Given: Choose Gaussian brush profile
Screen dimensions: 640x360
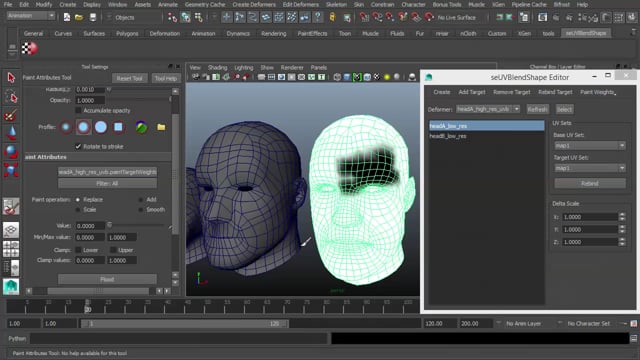Looking at the screenshot, I should [x=66, y=127].
